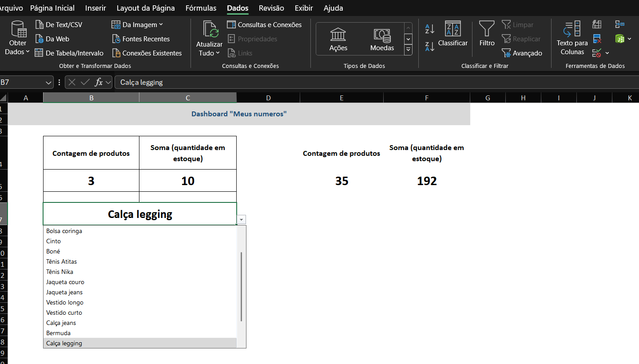Open Fontes Recentes
639x364 pixels.
[x=141, y=39]
